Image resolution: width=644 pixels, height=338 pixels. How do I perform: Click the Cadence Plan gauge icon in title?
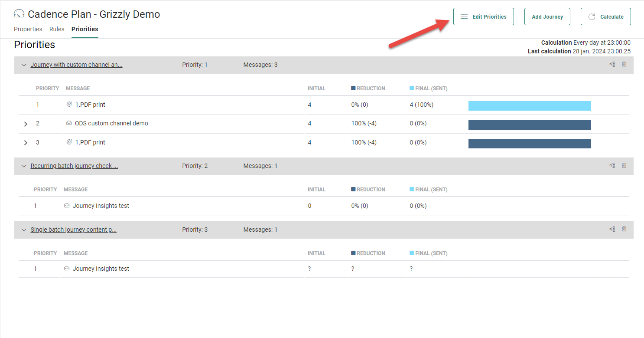(19, 14)
